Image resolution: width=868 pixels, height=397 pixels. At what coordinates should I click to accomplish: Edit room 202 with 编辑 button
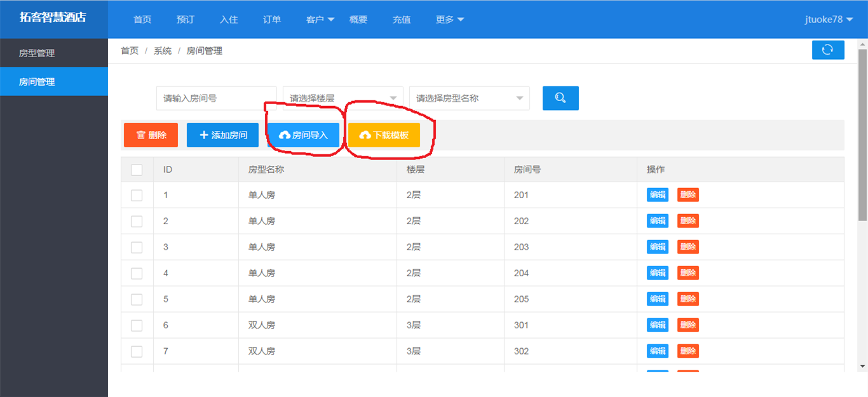pos(658,221)
